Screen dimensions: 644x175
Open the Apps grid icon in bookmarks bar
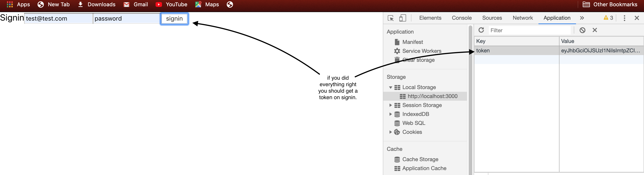tap(10, 4)
